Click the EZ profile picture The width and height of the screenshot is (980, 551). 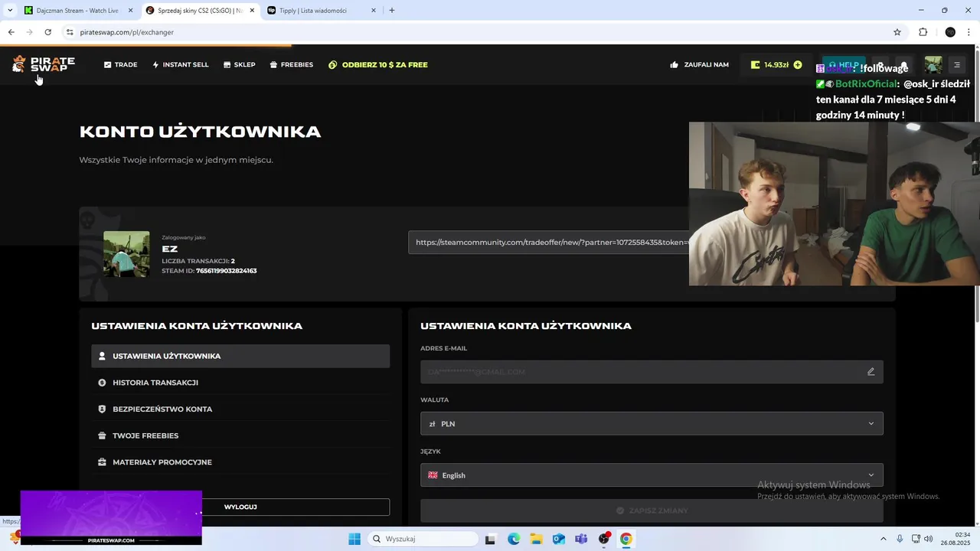[x=126, y=254]
